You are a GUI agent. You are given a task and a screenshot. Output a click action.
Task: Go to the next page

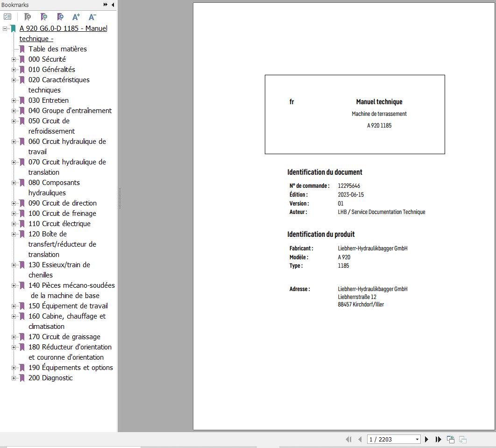(x=426, y=439)
